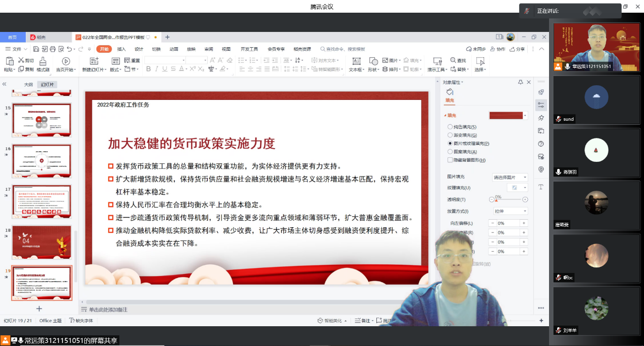Open the Home (首页) tab in WPS
Image resolution: width=644 pixels, height=346 pixels.
pyautogui.click(x=12, y=37)
